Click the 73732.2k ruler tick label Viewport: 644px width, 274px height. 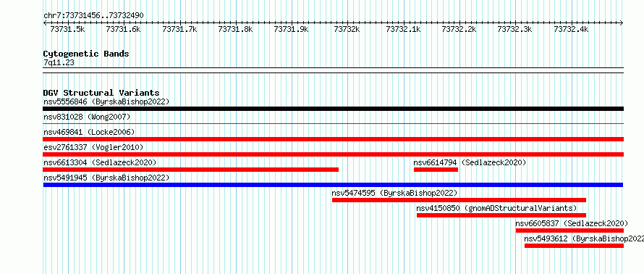tap(459, 29)
